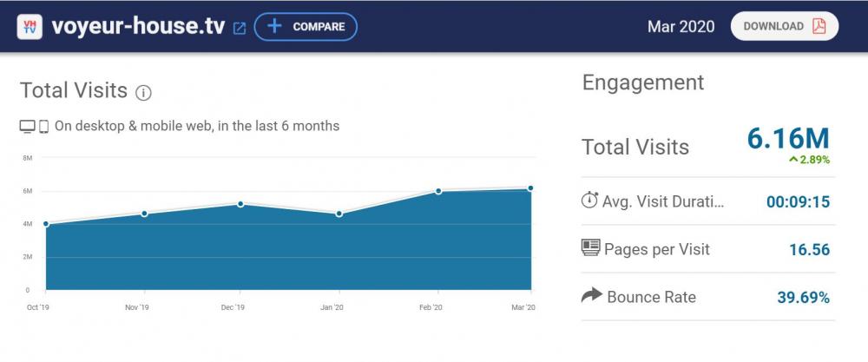The image size is (868, 362).
Task: Click the Download button
Action: coord(785,26)
